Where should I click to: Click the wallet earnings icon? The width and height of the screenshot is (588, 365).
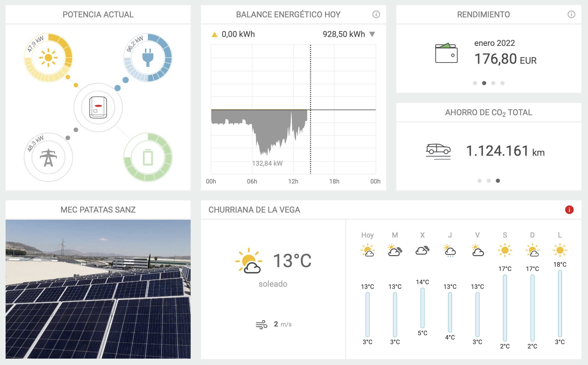click(x=446, y=53)
